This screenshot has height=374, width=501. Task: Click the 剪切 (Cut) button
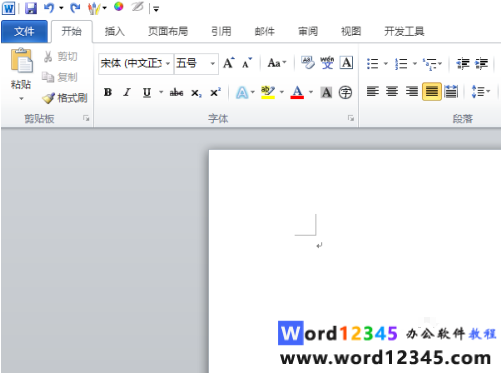pos(61,56)
